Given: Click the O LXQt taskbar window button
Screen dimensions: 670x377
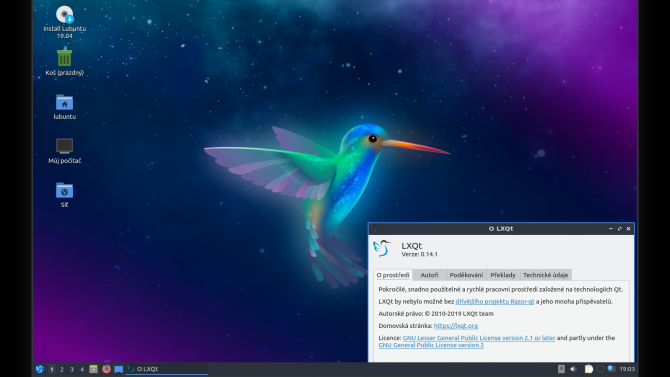Looking at the screenshot, I should point(167,369).
